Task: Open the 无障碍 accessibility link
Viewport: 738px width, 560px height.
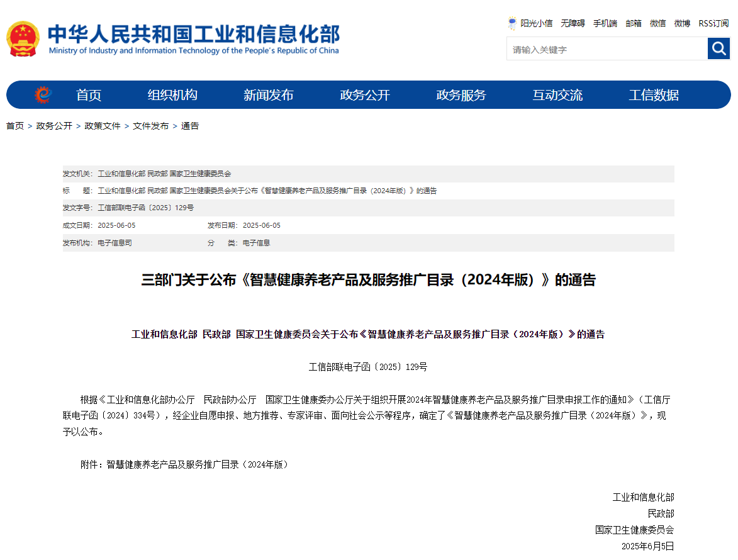Action: tap(573, 23)
